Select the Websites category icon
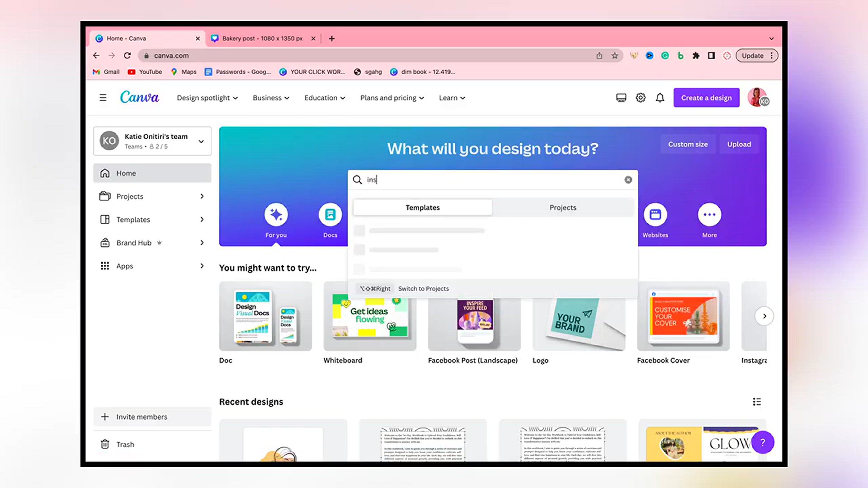868x488 pixels. (655, 215)
